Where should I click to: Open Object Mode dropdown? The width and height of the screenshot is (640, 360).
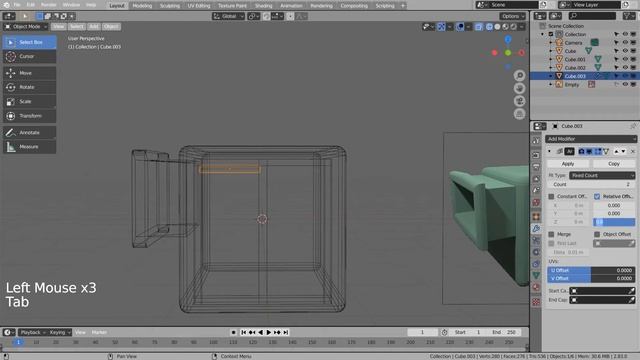click(x=26, y=27)
